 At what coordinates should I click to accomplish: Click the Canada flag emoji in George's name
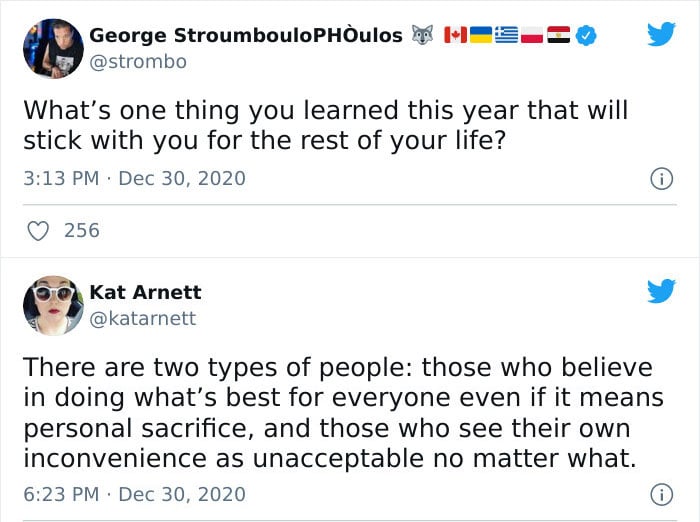pos(455,35)
